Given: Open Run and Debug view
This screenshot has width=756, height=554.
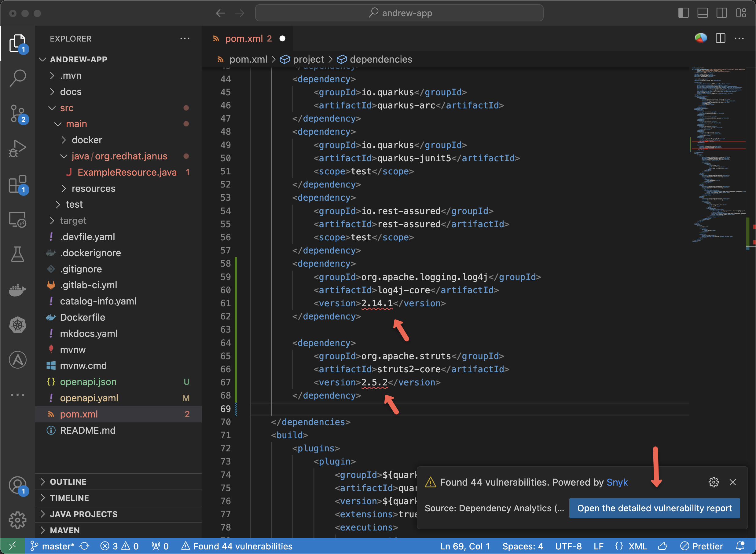Looking at the screenshot, I should click(17, 148).
